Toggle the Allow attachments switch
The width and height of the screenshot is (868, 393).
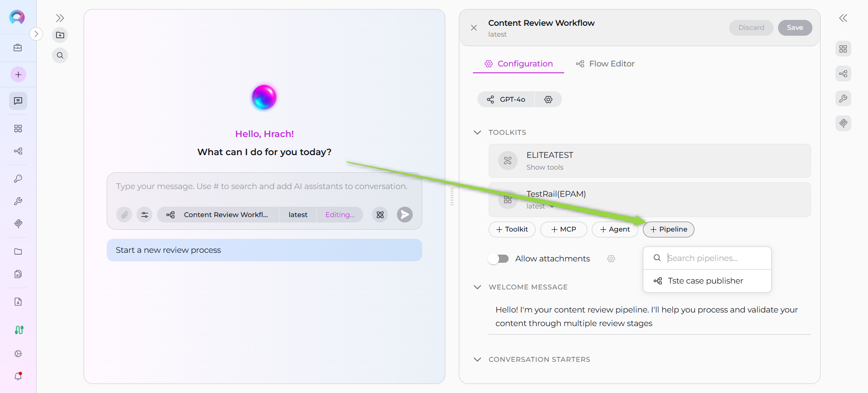[x=499, y=259]
